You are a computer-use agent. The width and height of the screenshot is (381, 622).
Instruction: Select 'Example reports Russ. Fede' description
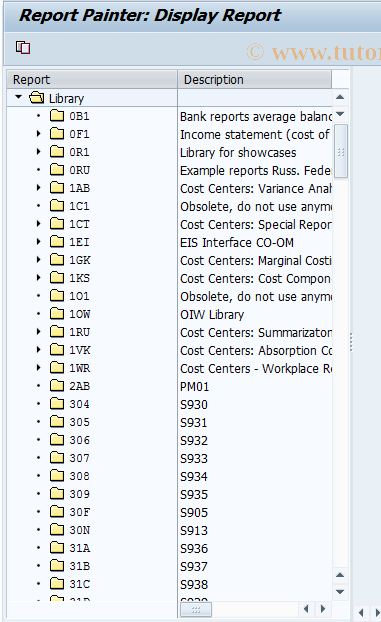click(256, 171)
